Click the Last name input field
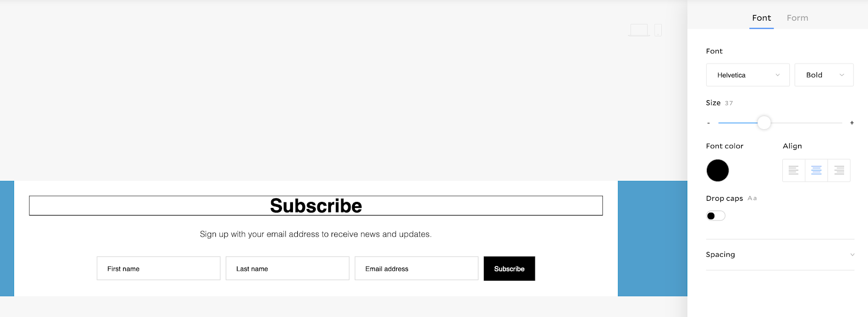Viewport: 868px width, 317px height. click(x=288, y=269)
